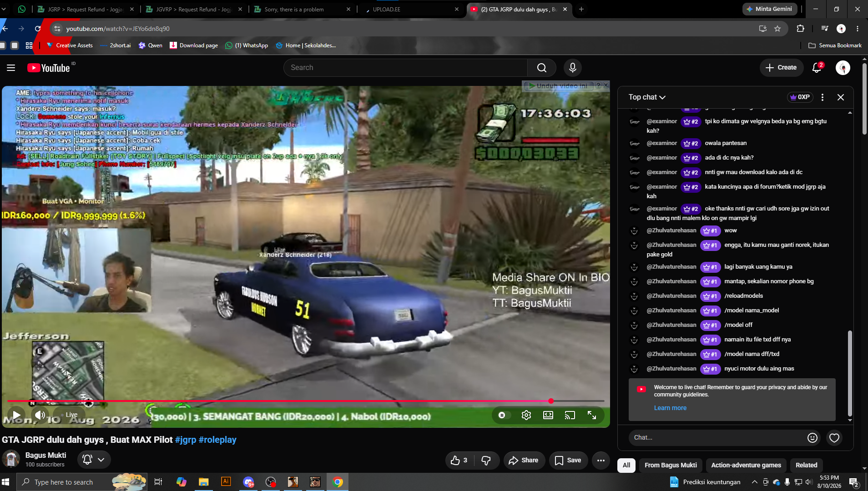Click the search magnifier button
Screen dimensions: 868x491
pos(541,68)
